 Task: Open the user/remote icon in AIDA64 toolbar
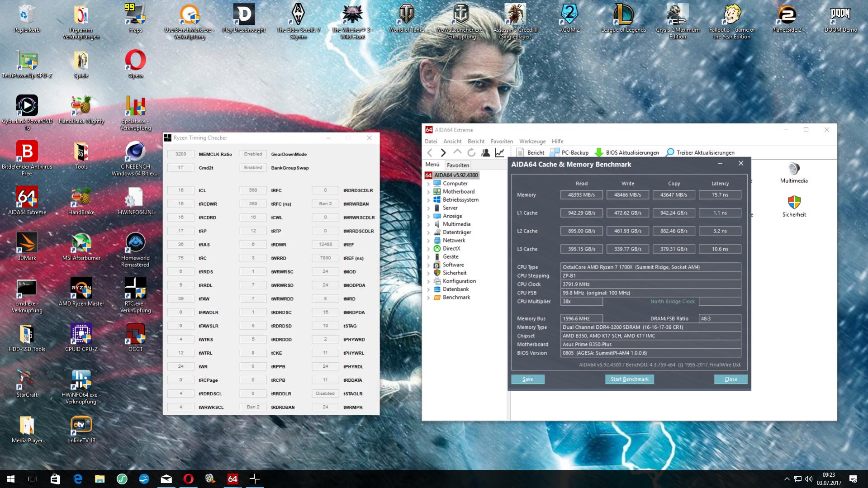click(x=485, y=153)
